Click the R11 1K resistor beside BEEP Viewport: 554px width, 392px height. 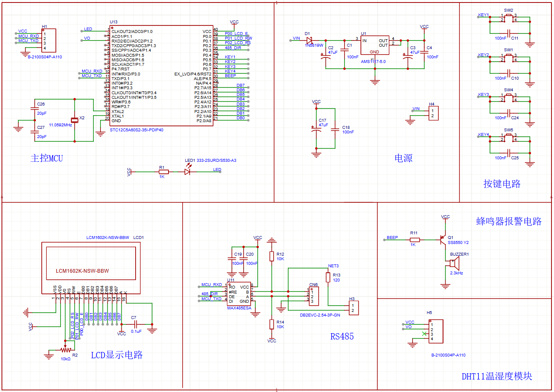pyautogui.click(x=415, y=239)
